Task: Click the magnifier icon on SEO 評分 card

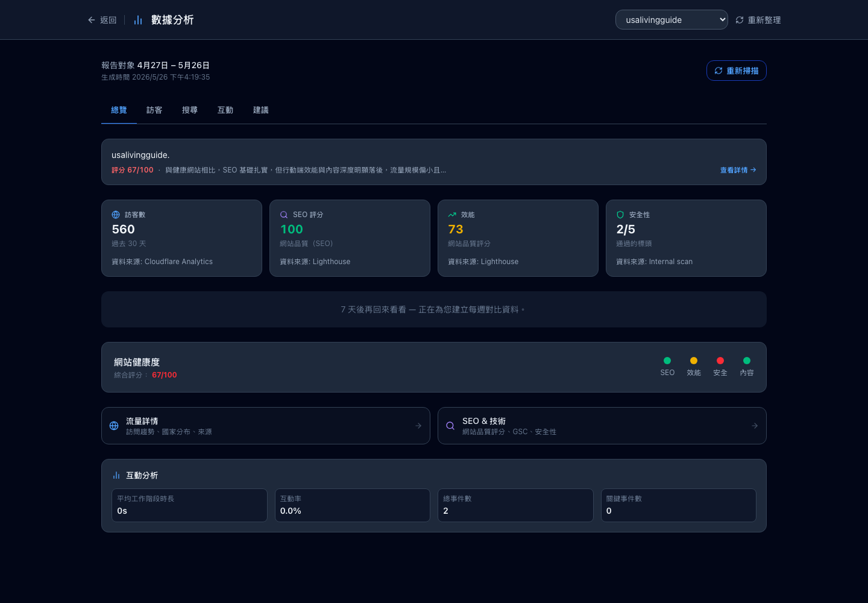Action: 284,215
